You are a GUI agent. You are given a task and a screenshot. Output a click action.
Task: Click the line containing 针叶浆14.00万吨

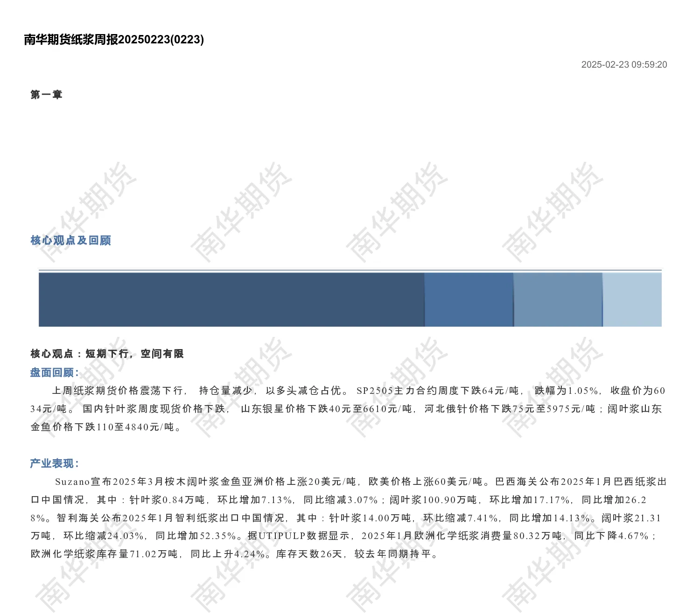pos(346,518)
